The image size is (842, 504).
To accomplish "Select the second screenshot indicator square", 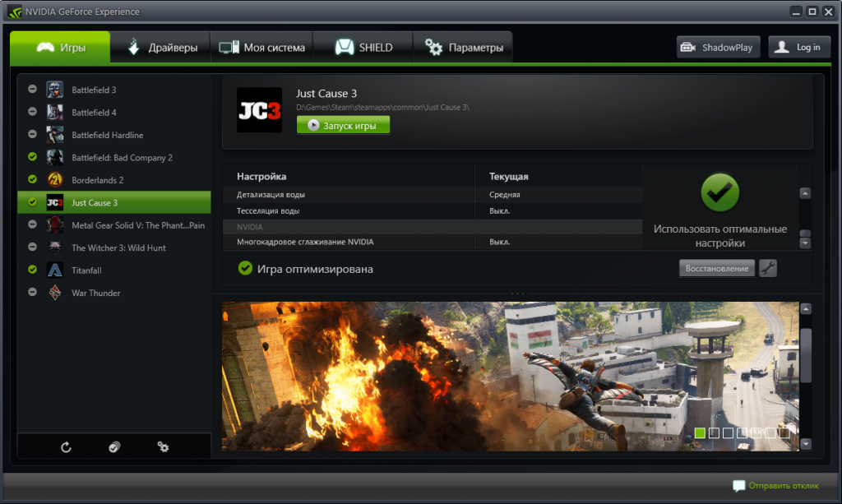I will [714, 432].
